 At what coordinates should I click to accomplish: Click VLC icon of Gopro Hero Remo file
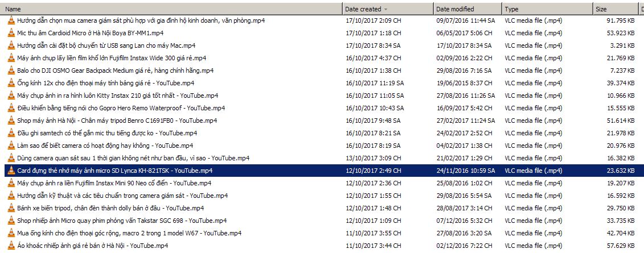[x=11, y=108]
